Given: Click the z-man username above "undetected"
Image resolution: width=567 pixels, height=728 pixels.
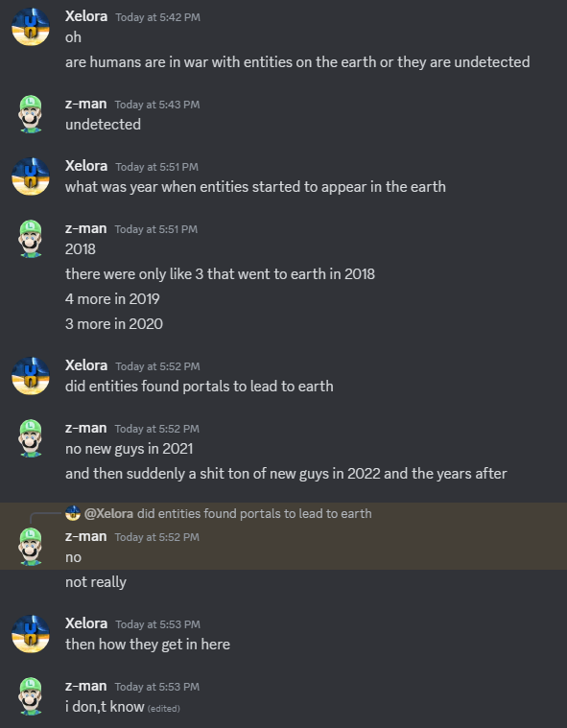Looking at the screenshot, I should click(86, 104).
